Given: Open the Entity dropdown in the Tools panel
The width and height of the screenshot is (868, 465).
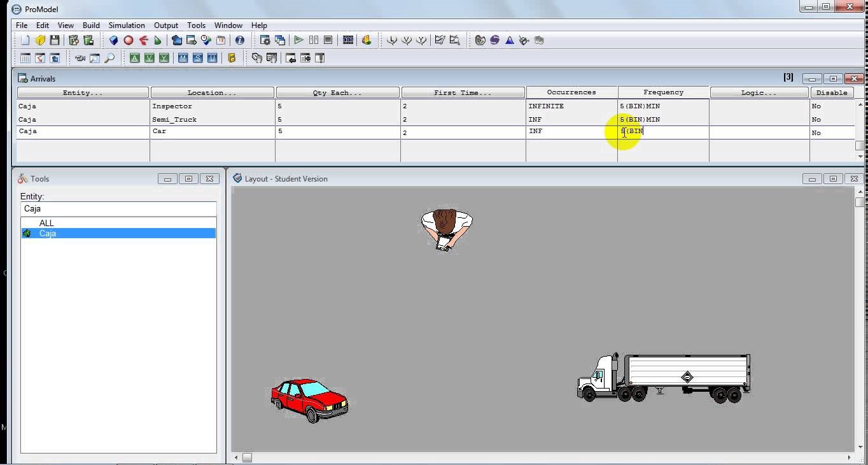Looking at the screenshot, I should point(118,209).
